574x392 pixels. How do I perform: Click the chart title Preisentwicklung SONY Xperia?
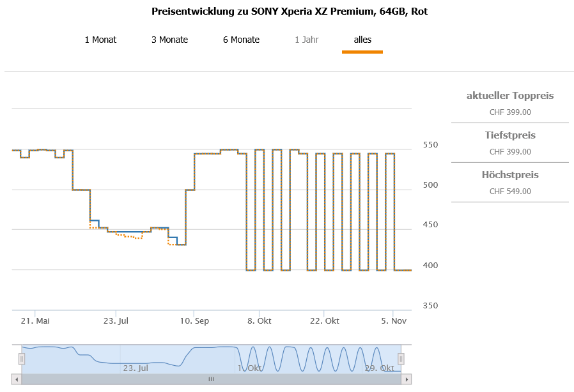pos(290,11)
